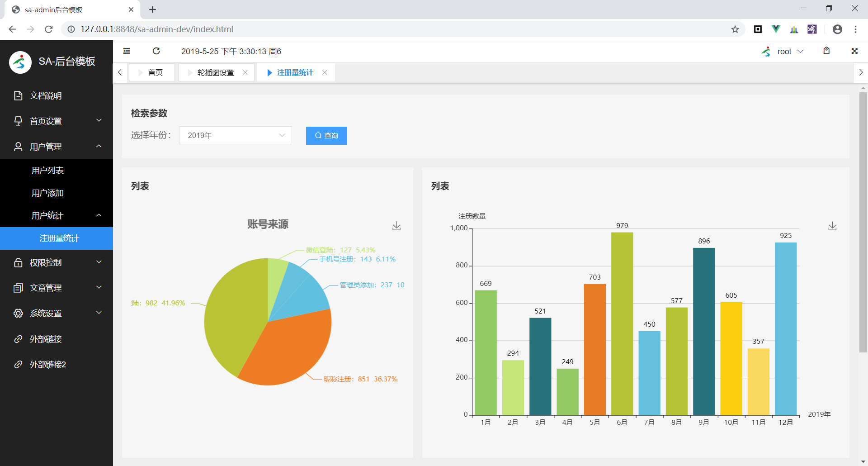The image size is (868, 466).
Task: Collapse the 用户管理 sidebar menu
Action: click(57, 147)
